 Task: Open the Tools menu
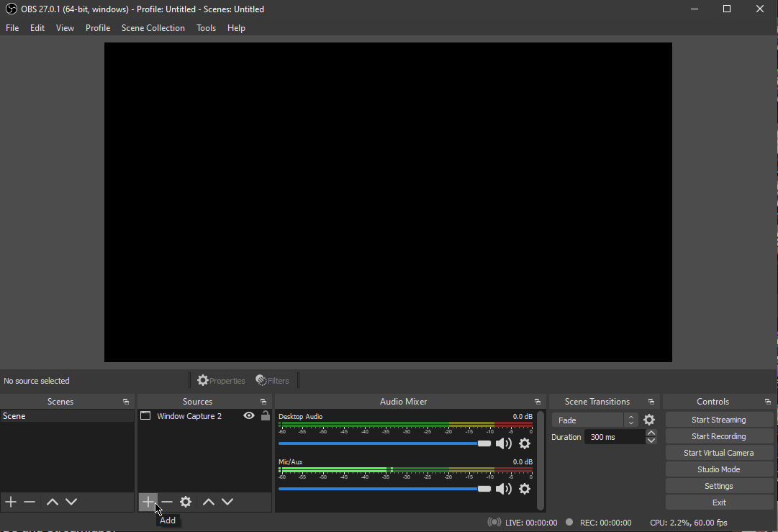(206, 28)
